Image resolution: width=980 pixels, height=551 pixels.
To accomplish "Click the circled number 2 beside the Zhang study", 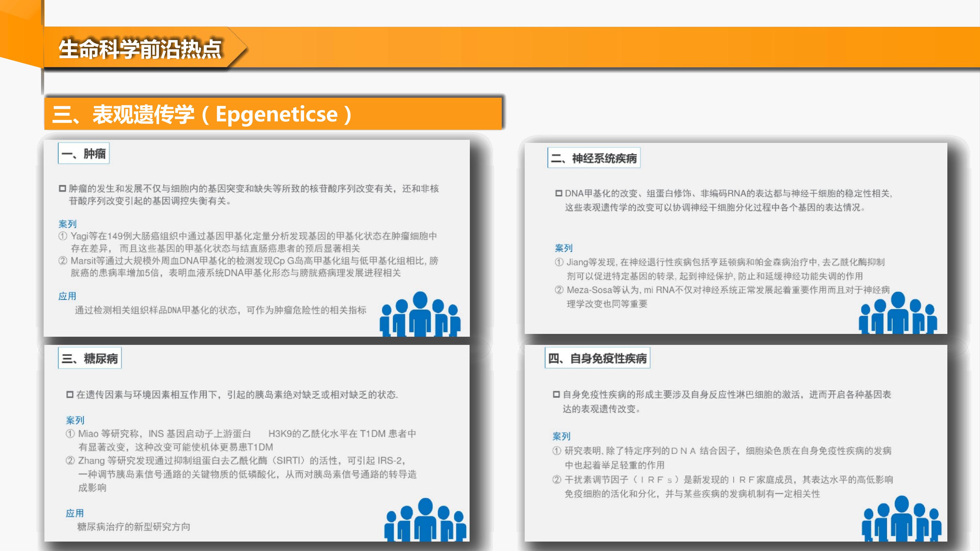I will 70,460.
